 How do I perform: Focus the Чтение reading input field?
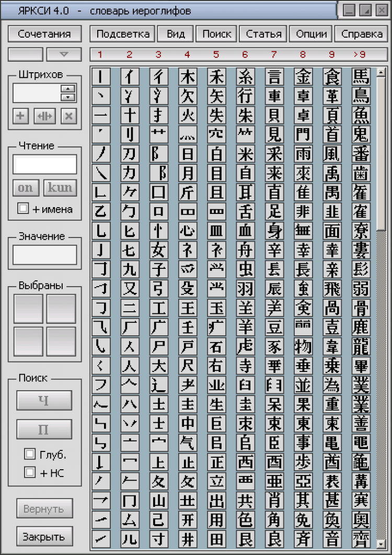point(44,165)
